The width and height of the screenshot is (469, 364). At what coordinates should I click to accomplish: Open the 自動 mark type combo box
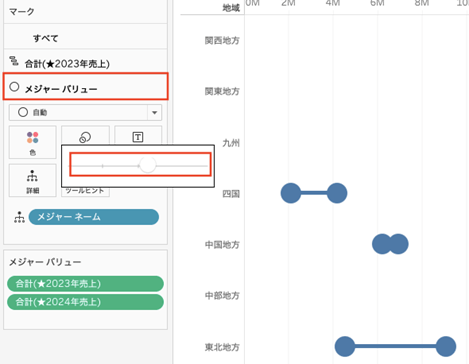click(x=85, y=112)
